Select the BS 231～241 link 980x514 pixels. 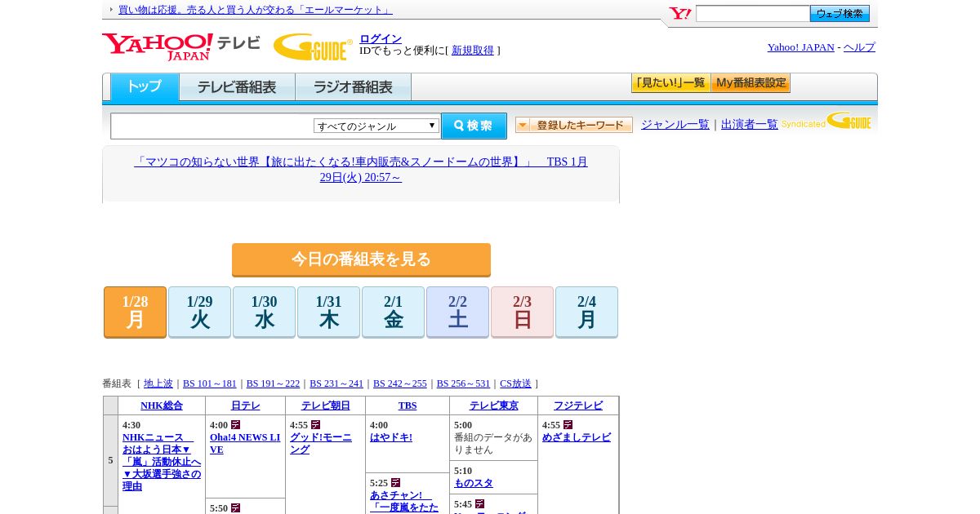point(336,383)
